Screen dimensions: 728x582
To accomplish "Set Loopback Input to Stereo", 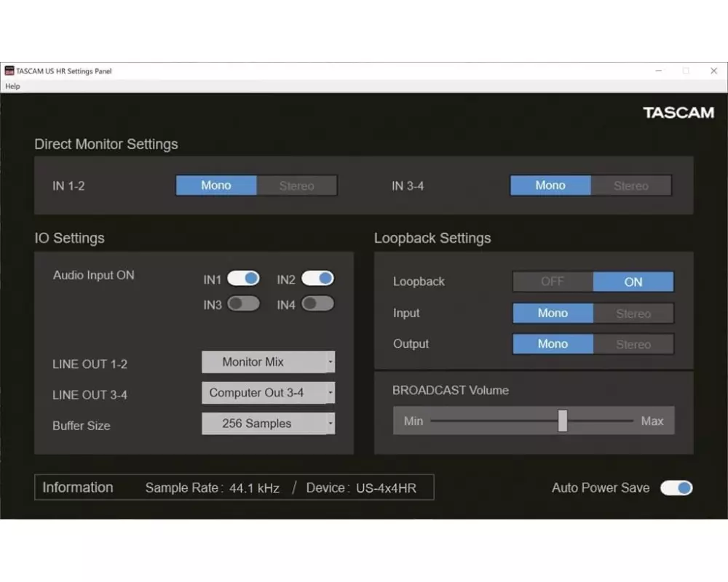I will coord(633,314).
